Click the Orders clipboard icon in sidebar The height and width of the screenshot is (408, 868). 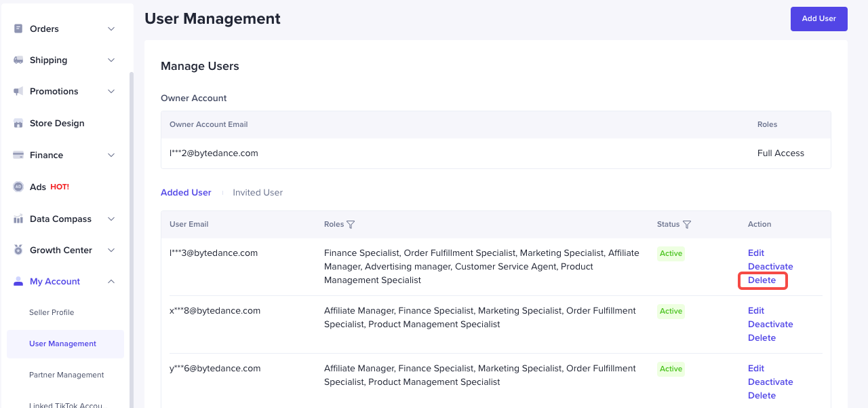(x=18, y=29)
